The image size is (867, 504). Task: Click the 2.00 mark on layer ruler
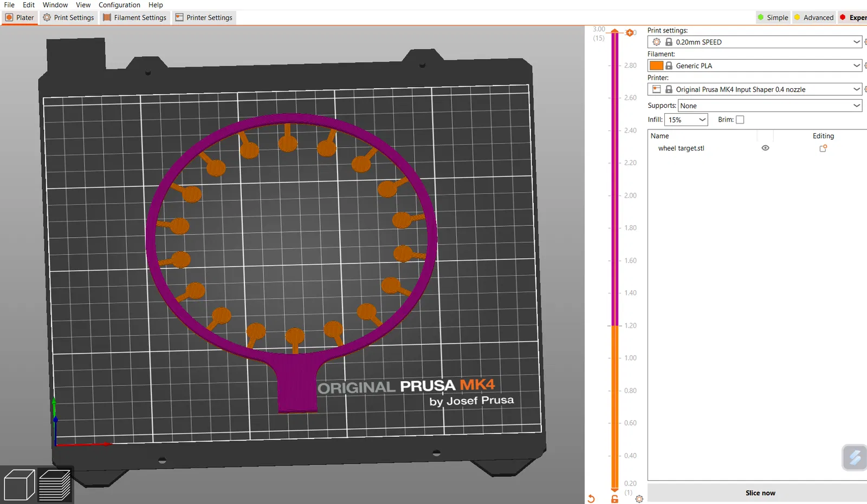pos(630,195)
